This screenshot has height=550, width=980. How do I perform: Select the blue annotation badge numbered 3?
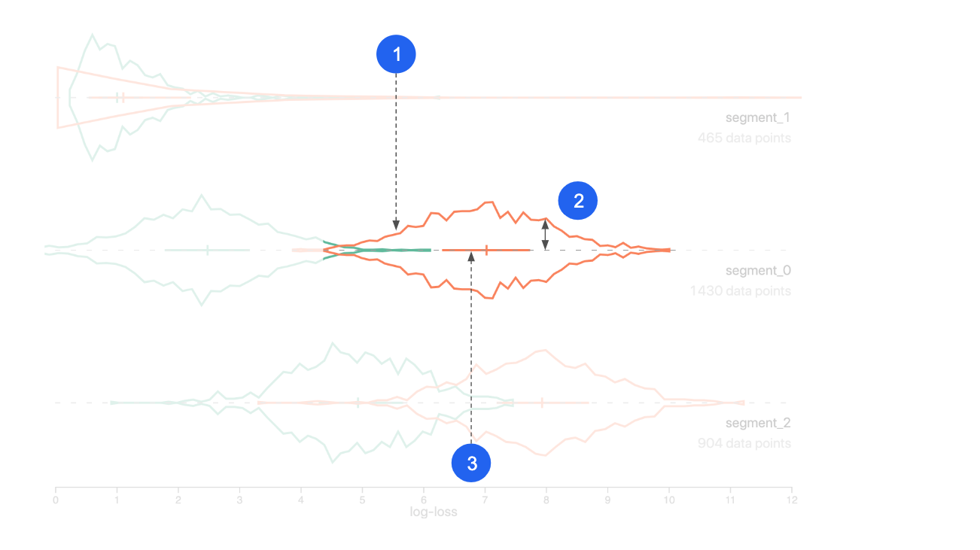pos(471,463)
